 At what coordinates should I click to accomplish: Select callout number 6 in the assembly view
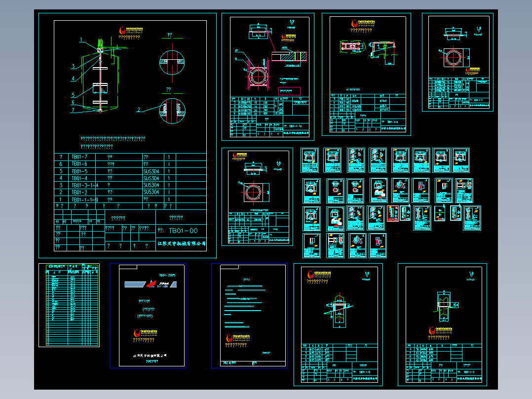pos(73,102)
